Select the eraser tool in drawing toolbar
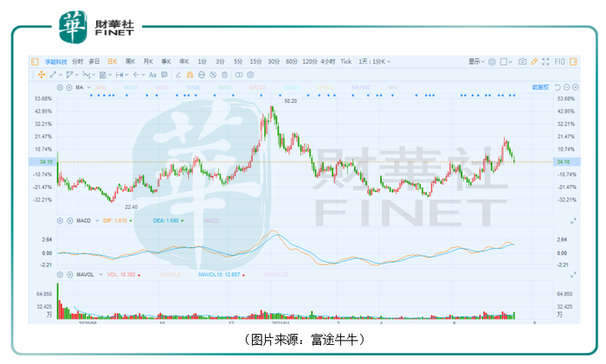606x364 pixels. click(178, 74)
